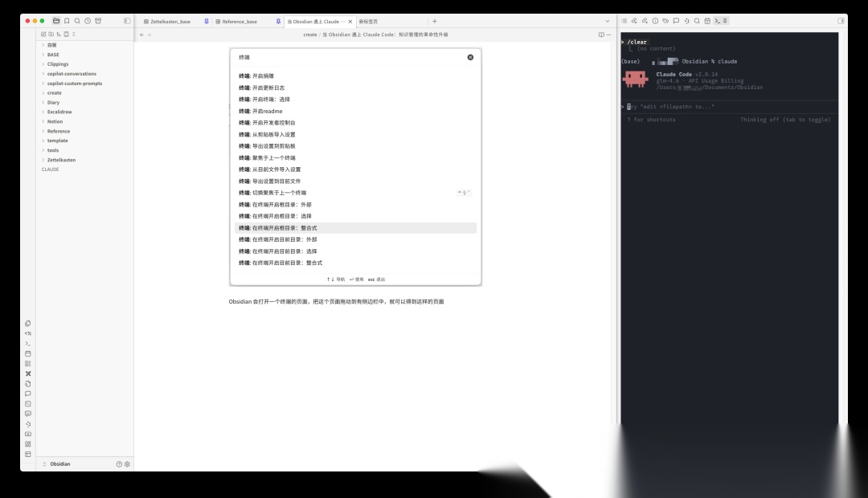
Task: Navigate back with the left arrow
Action: (x=141, y=35)
